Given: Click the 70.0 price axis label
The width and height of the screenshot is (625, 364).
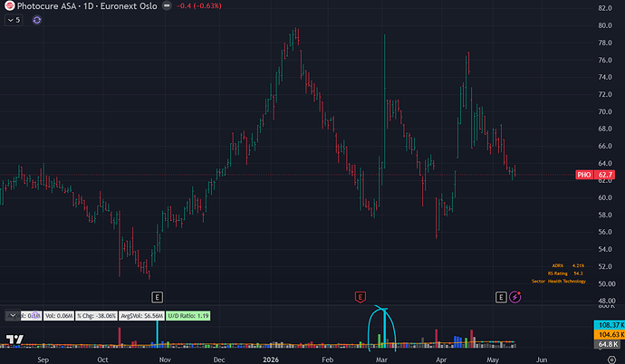Looking at the screenshot, I should (x=605, y=111).
